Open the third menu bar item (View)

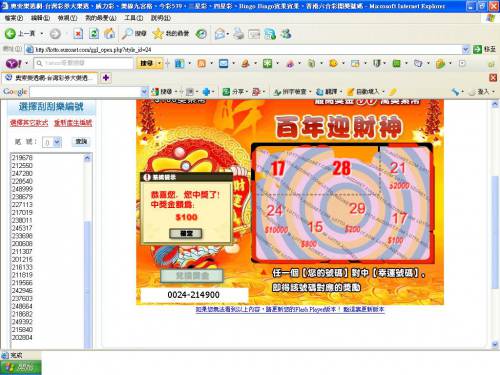67,18
